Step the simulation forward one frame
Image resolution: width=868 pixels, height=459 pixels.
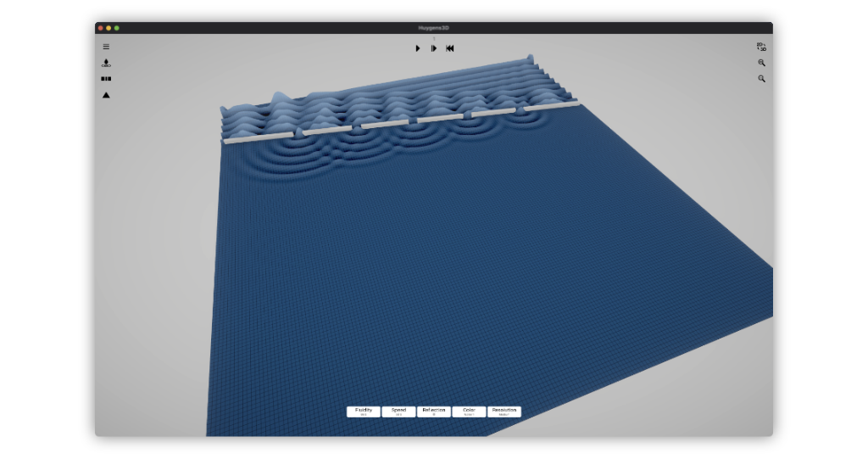tap(433, 48)
